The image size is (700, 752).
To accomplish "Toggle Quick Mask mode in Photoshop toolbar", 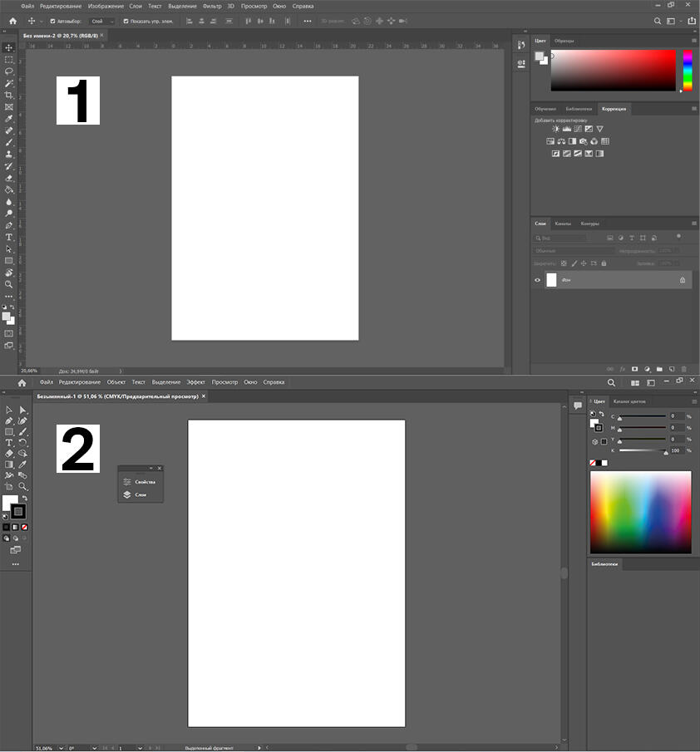I will click(x=8, y=334).
